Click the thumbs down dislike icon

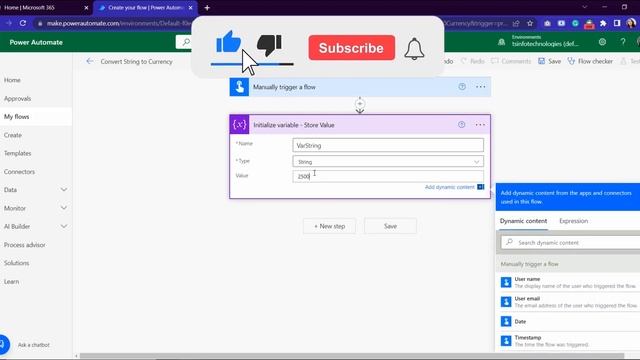tap(269, 44)
